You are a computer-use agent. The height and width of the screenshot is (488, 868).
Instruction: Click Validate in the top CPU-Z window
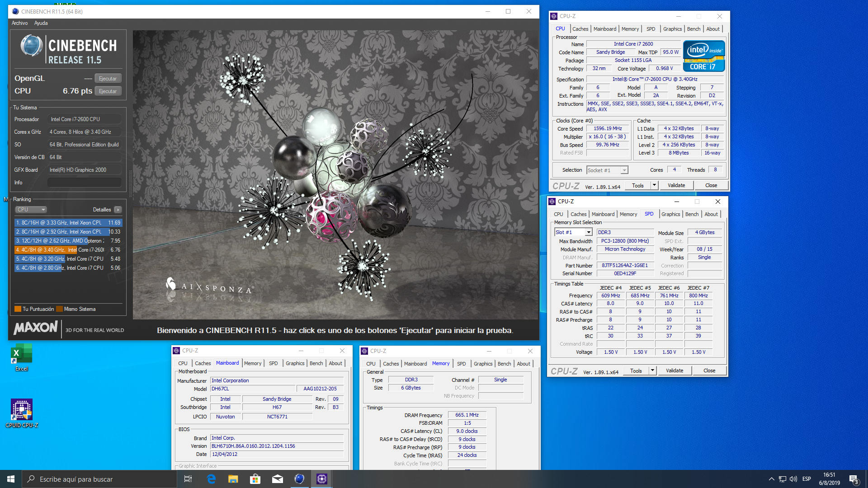point(676,185)
